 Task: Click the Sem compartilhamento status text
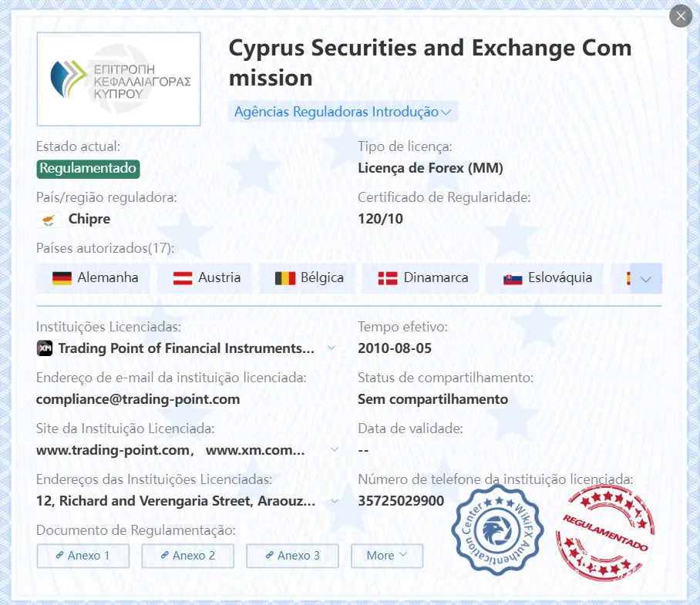tap(433, 399)
